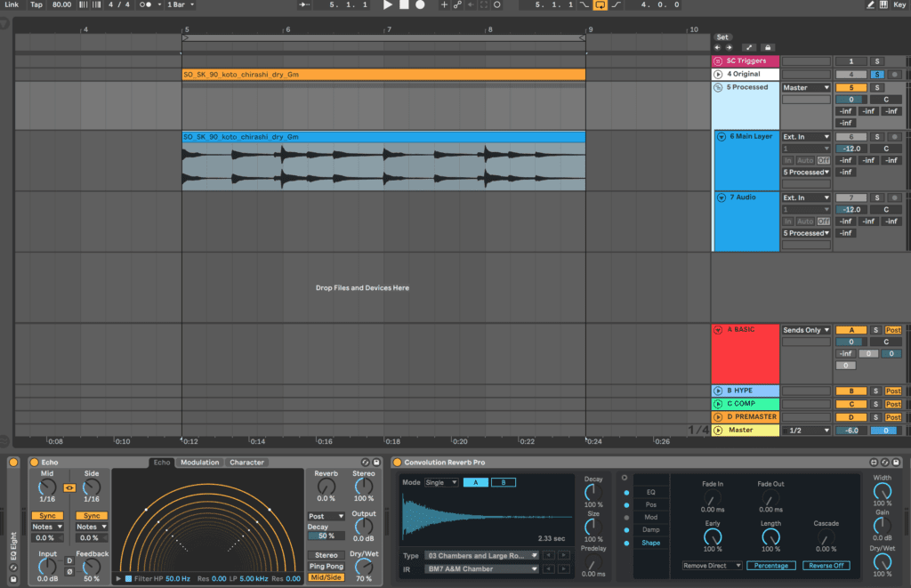
Task: Open the Remove Direct dropdown
Action: [712, 566]
